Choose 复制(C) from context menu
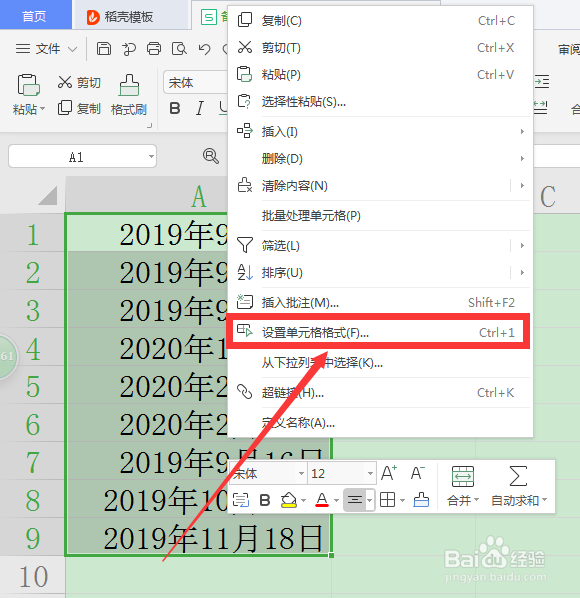The width and height of the screenshot is (580, 598). (380, 21)
